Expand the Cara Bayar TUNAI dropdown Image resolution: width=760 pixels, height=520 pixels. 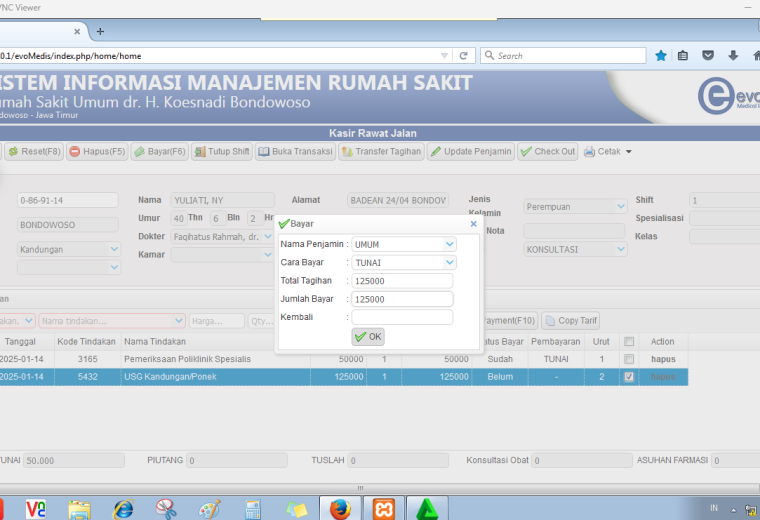coord(449,262)
